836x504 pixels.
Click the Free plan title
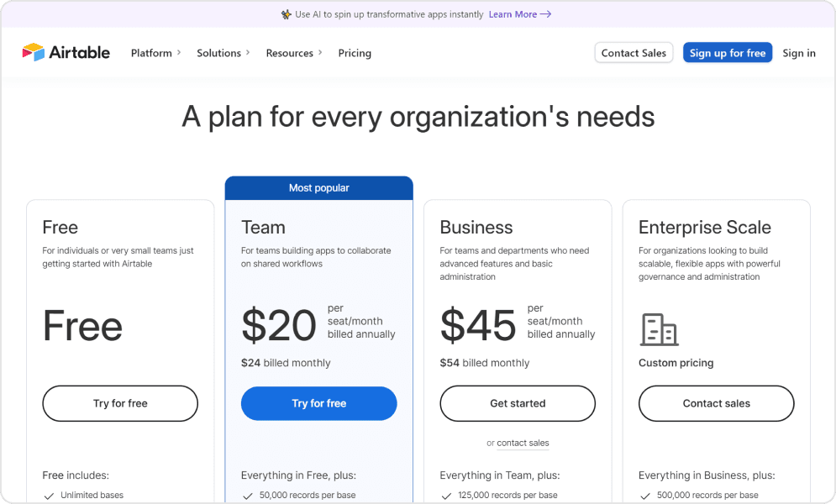(x=60, y=228)
